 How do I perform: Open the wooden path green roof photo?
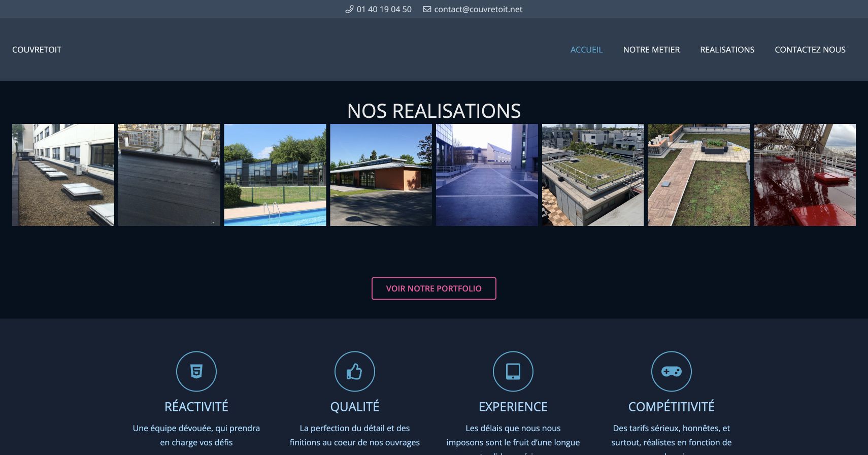pyautogui.click(x=698, y=175)
